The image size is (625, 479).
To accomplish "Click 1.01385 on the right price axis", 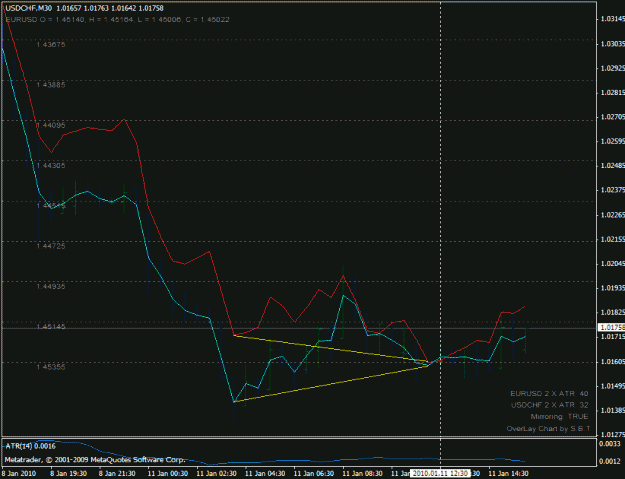I will click(613, 410).
